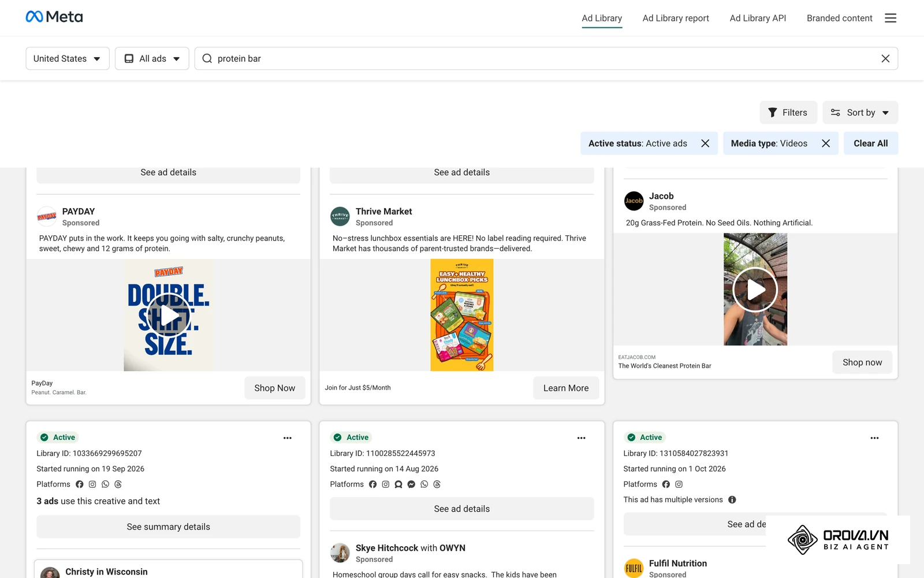Click WhatsApp platform icon in Skye Hitchcock ad
The height and width of the screenshot is (578, 924).
point(424,484)
